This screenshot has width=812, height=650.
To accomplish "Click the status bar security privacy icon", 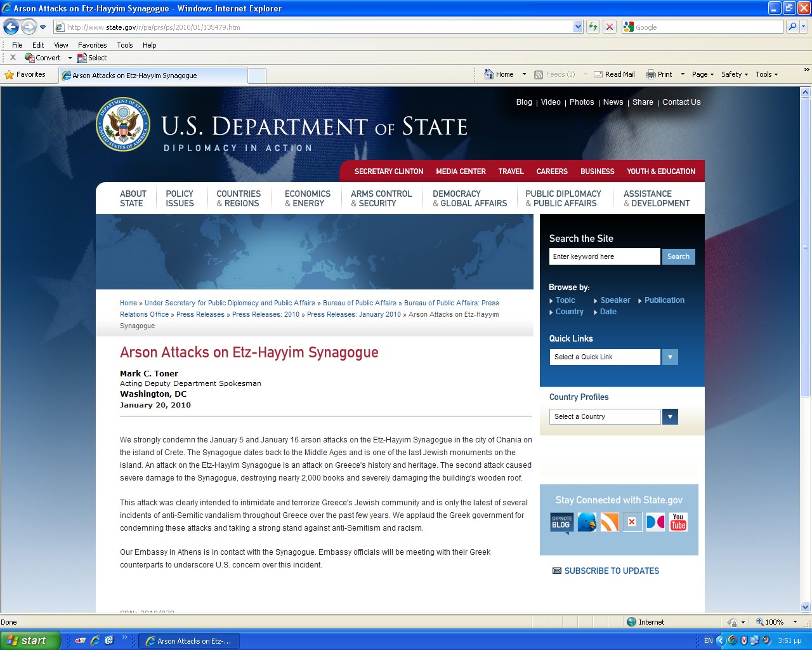I will pyautogui.click(x=733, y=622).
